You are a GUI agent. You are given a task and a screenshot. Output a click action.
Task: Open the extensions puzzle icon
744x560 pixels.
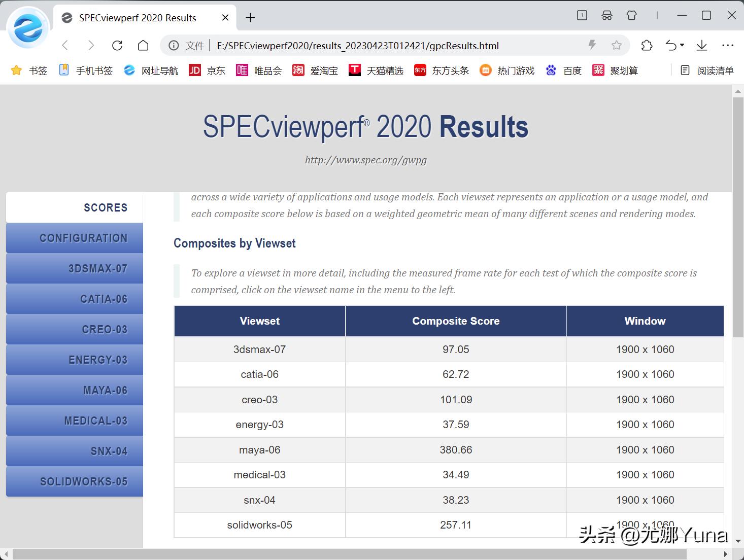click(x=647, y=46)
